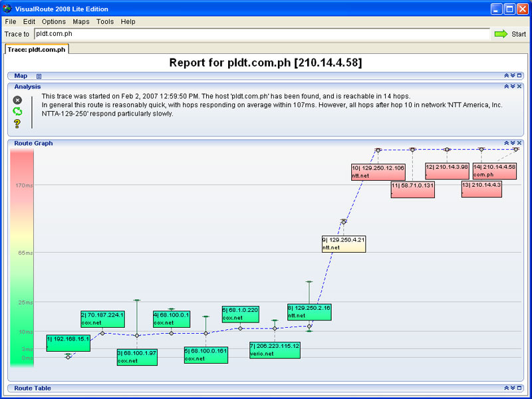Click the graph node marker for hop 1

[68, 357]
